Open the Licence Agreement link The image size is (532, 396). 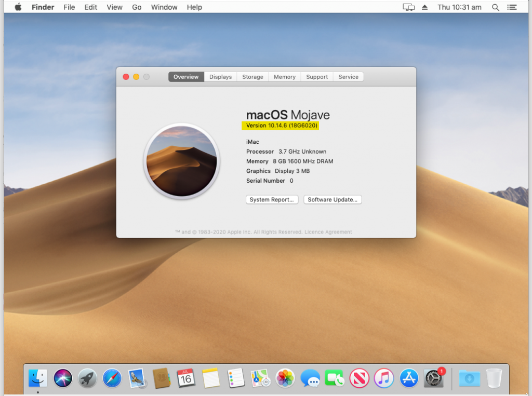click(x=328, y=232)
